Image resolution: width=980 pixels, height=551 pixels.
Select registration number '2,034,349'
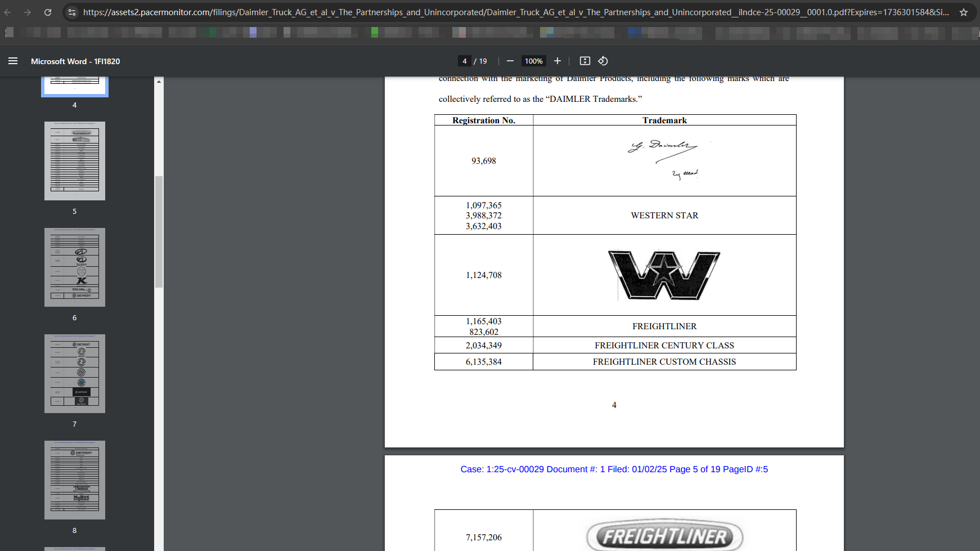pos(484,346)
